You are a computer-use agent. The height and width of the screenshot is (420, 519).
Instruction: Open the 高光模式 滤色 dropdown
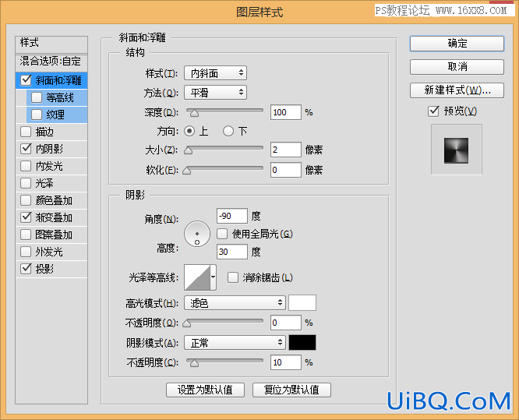click(x=235, y=302)
